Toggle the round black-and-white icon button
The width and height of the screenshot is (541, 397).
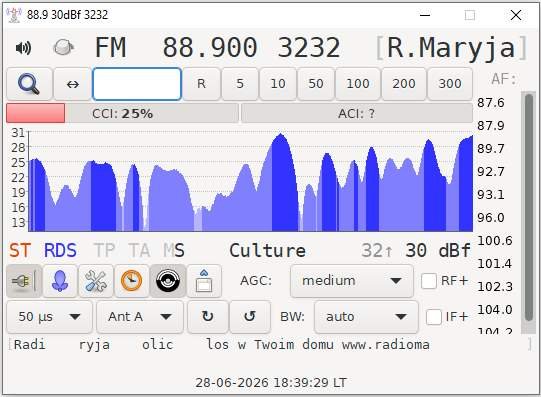(x=168, y=281)
